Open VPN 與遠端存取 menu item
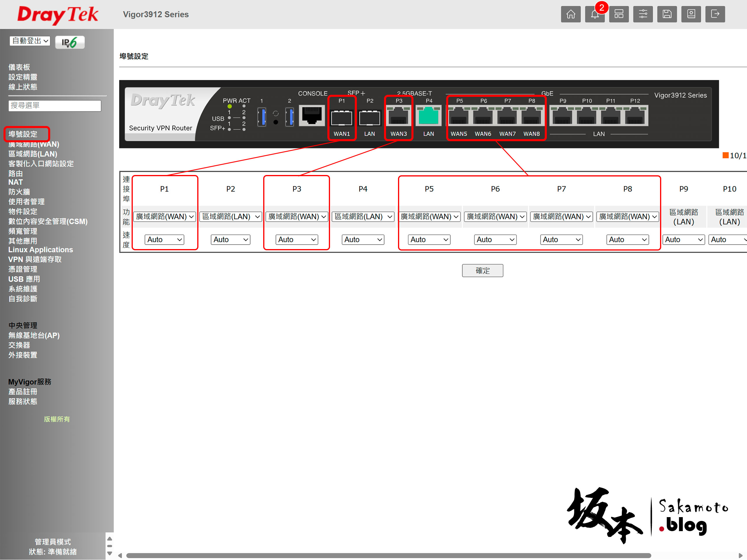 (35, 260)
